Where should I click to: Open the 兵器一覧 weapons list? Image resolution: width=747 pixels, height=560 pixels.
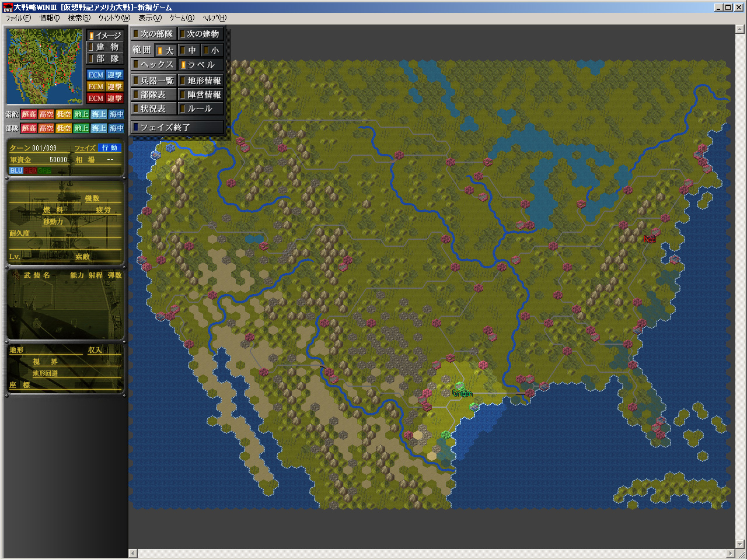point(153,80)
